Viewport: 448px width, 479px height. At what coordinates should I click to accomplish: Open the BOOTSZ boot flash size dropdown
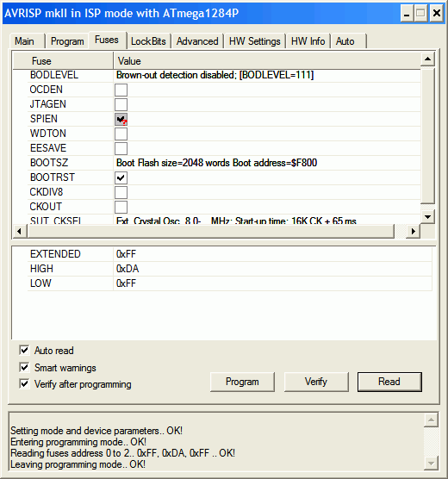267,163
